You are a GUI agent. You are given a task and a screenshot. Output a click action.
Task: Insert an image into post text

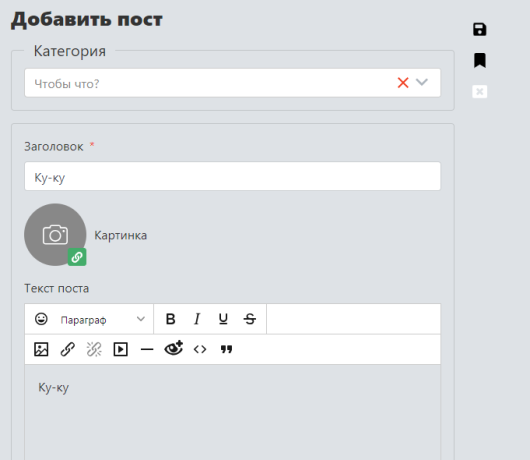pos(41,349)
